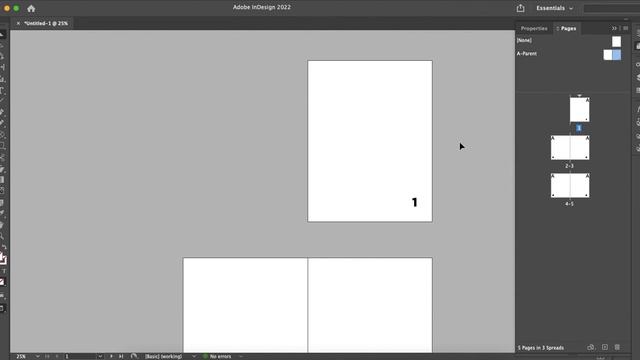
Task: Go to the InDesign Home screen
Action: click(x=31, y=8)
